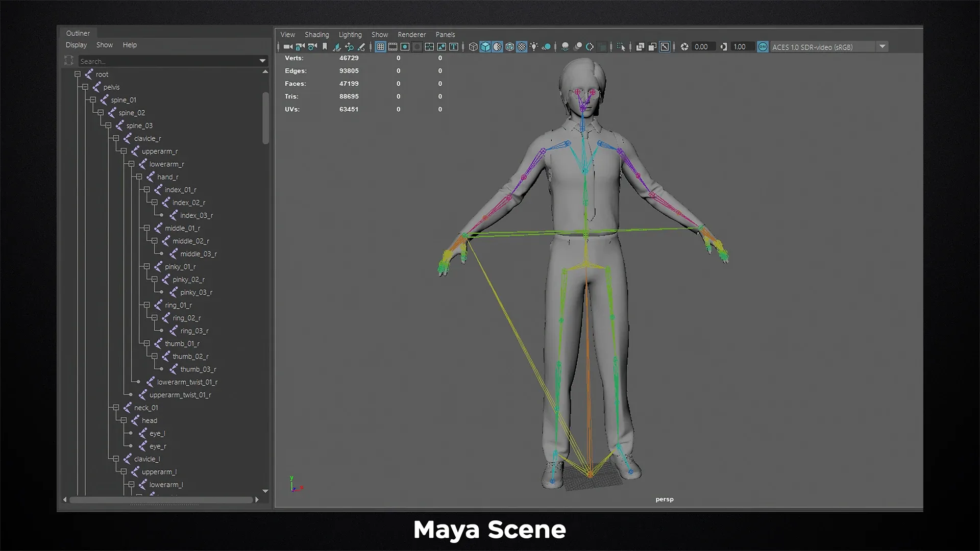The height and width of the screenshot is (551, 980).
Task: Collapse the neck_01 joint node
Action: tap(116, 408)
